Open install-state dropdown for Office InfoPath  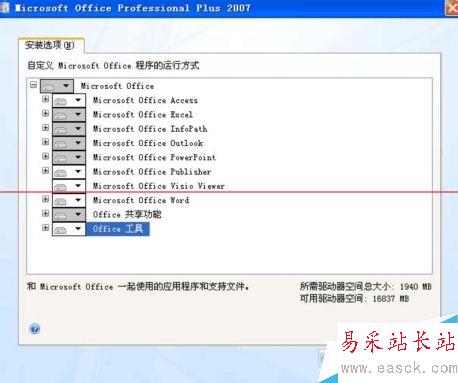[x=69, y=129]
